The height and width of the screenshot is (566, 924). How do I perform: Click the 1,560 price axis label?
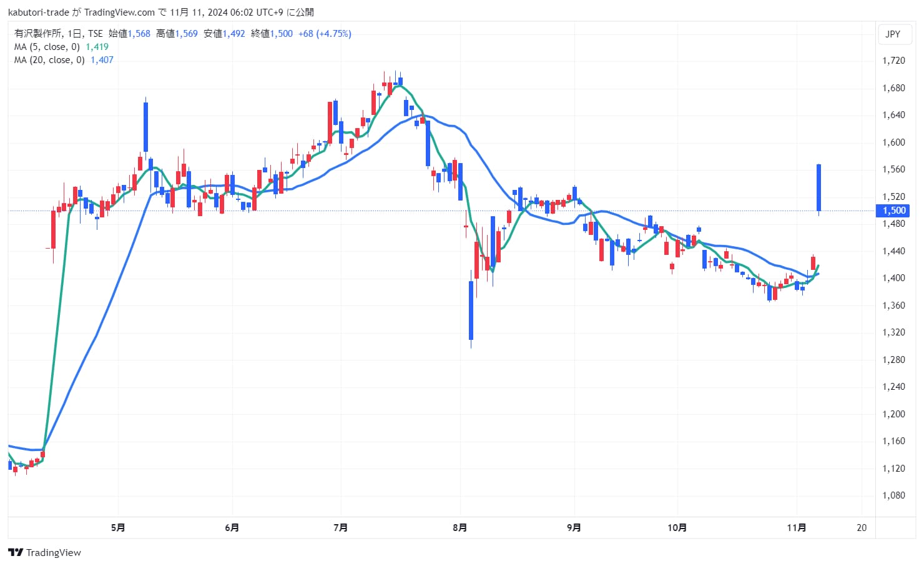pos(893,169)
